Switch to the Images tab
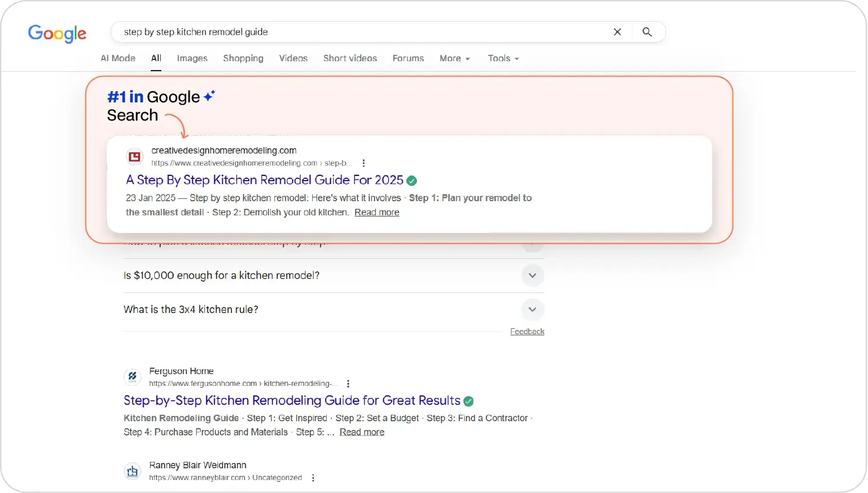Screen dimensions: 868x493 pyautogui.click(x=192, y=58)
